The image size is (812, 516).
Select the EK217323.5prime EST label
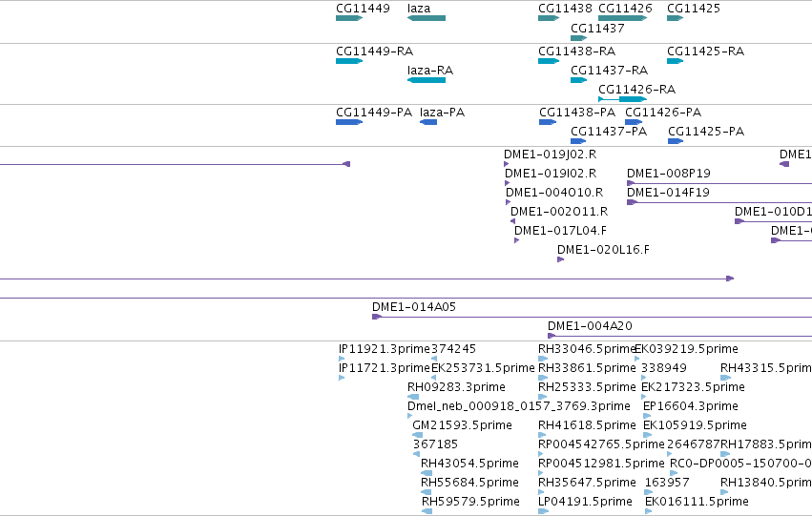(x=693, y=387)
